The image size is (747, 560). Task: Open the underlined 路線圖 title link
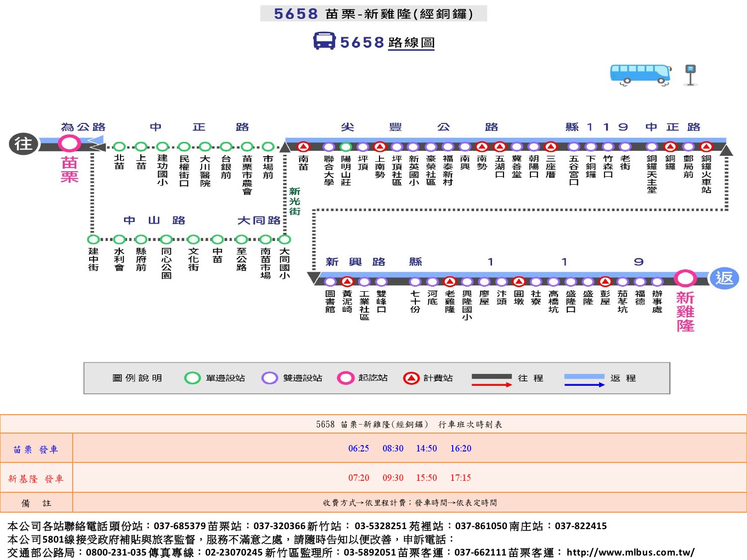[411, 43]
